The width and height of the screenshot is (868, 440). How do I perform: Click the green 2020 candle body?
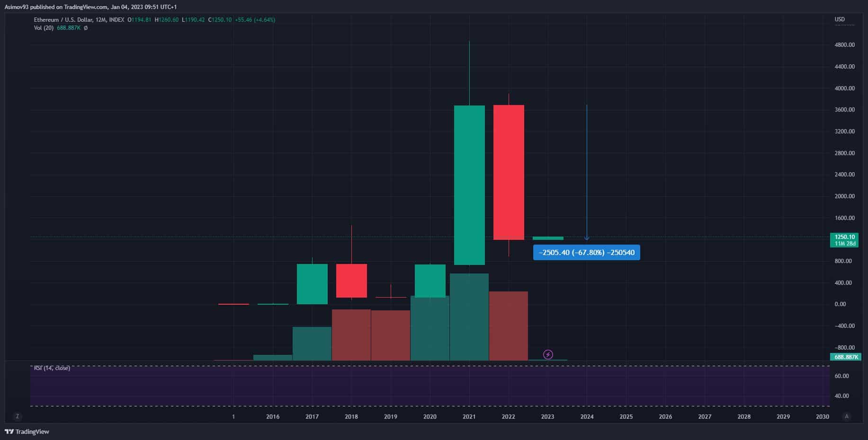click(x=430, y=281)
